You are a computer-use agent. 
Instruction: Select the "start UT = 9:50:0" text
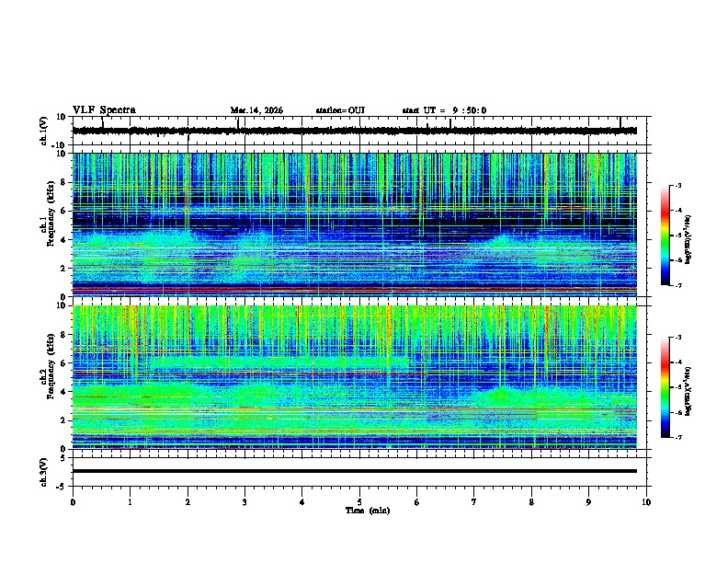tap(444, 110)
